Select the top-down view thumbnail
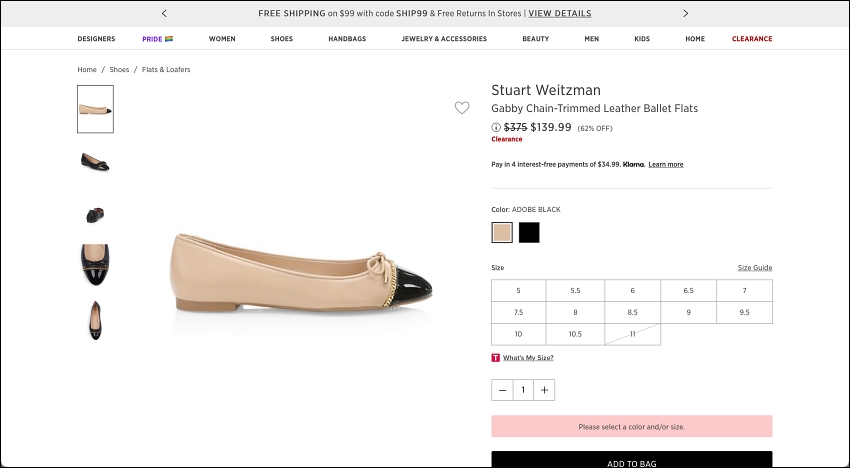This screenshot has width=850, height=468. [95, 320]
